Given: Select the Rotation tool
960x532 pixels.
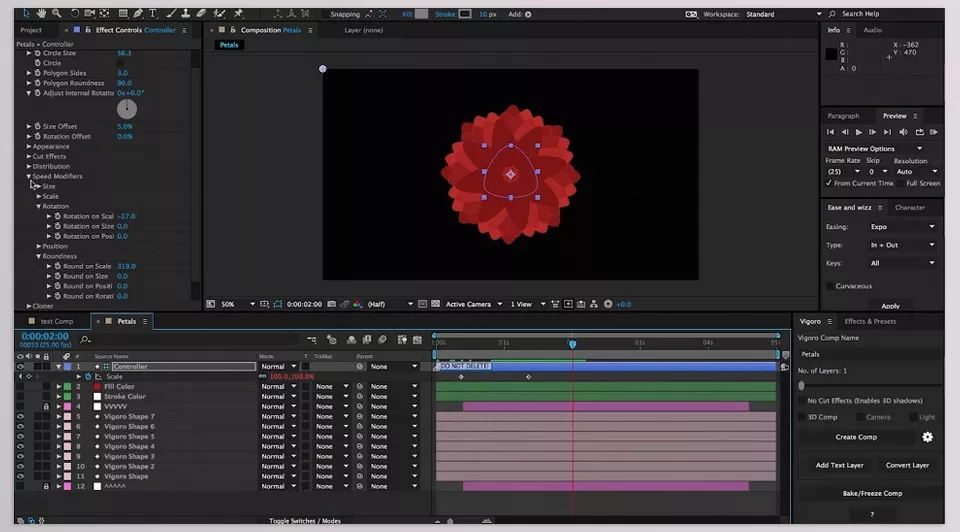Looking at the screenshot, I should pos(75,13).
